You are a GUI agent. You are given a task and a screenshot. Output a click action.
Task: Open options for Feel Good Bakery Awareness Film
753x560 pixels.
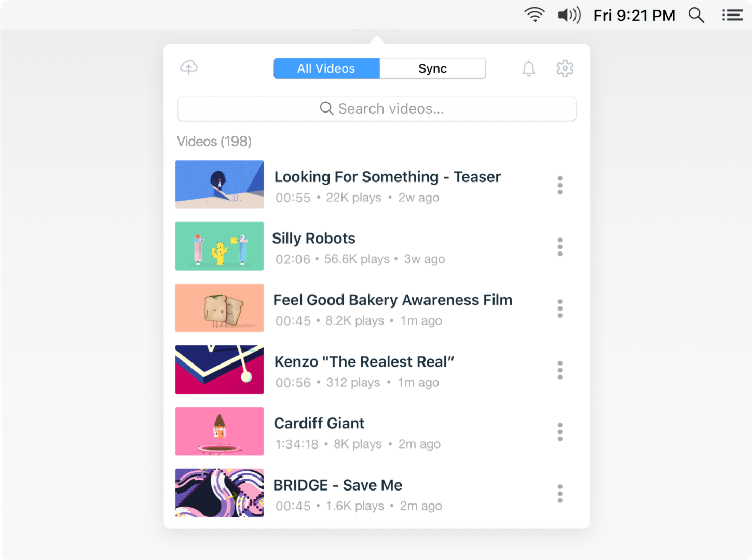(x=560, y=309)
